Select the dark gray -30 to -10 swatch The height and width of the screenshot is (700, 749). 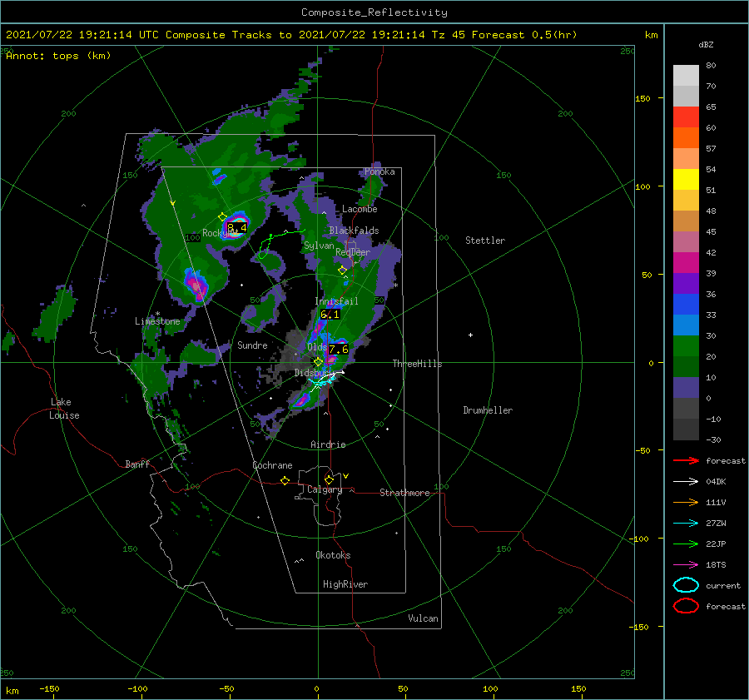[x=686, y=429]
